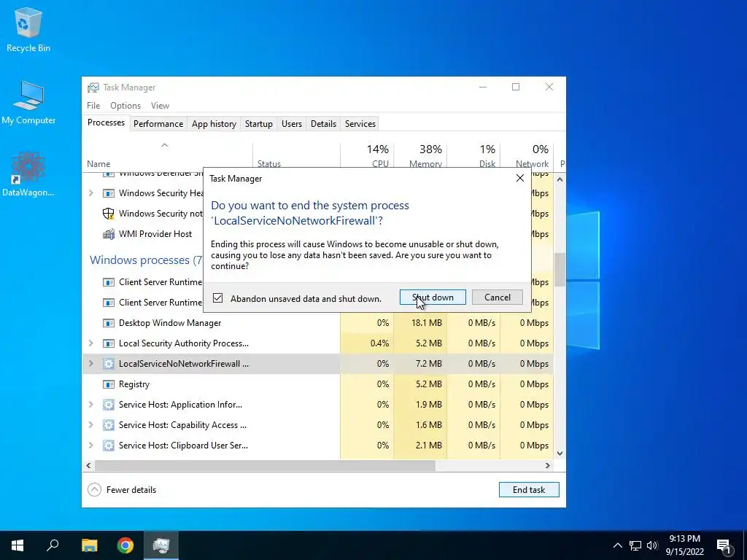Click the horizontal scrollbar left arrow
Screen dimensions: 747x560
(x=88, y=466)
